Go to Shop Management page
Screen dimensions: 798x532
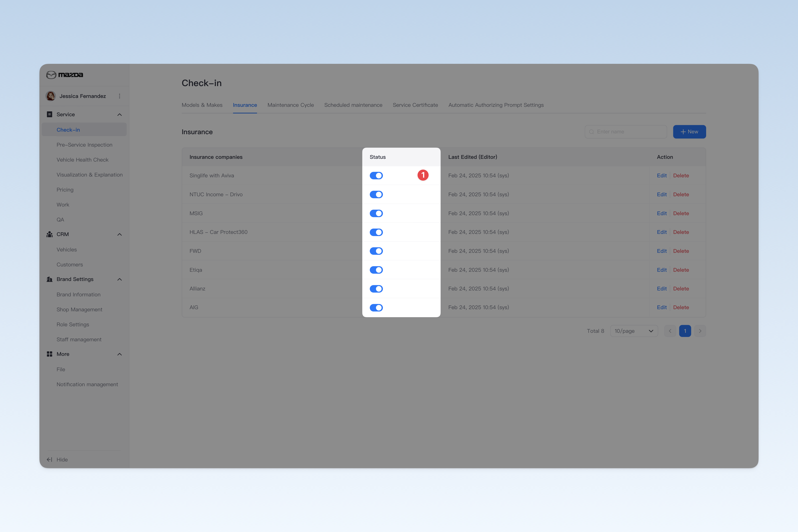pos(79,309)
